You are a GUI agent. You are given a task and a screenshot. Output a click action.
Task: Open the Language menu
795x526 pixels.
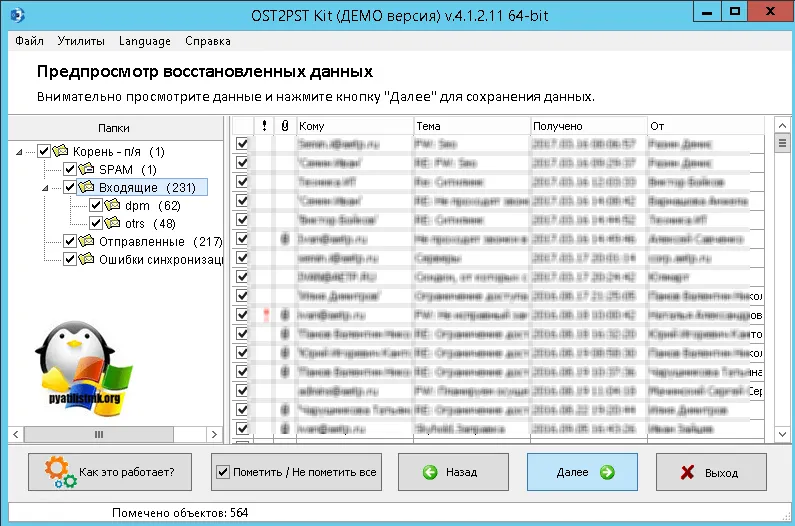(144, 41)
